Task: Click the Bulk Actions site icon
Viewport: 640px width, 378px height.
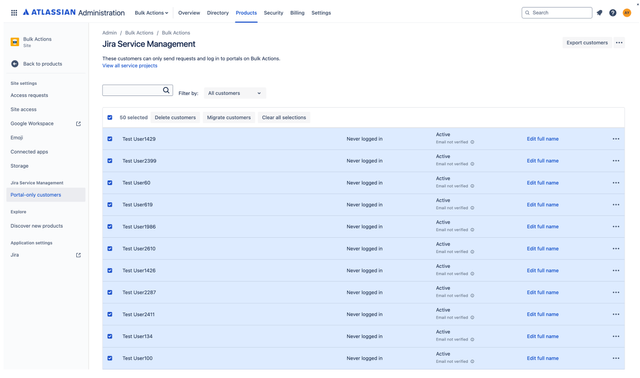Action: 15,42
